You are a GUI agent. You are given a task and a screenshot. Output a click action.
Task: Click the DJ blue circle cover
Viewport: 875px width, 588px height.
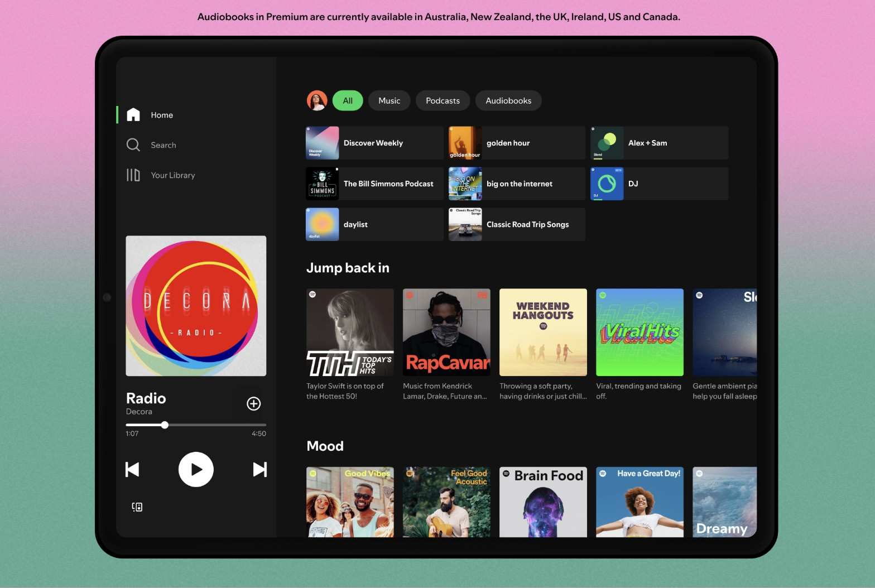point(607,184)
